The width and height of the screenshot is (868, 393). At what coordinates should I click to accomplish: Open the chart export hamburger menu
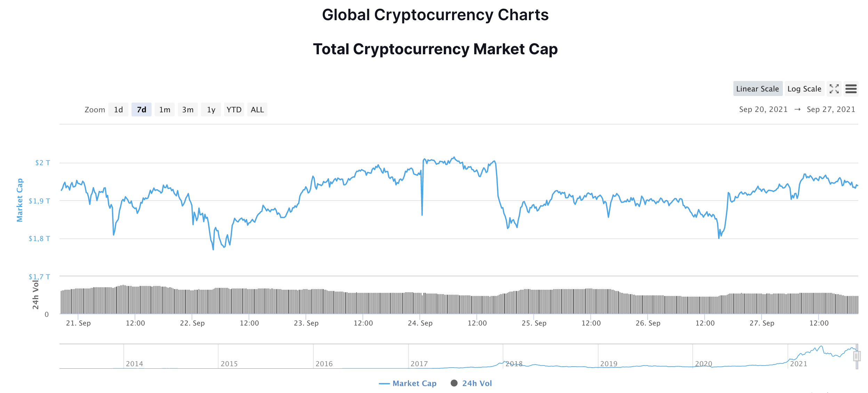pos(852,89)
